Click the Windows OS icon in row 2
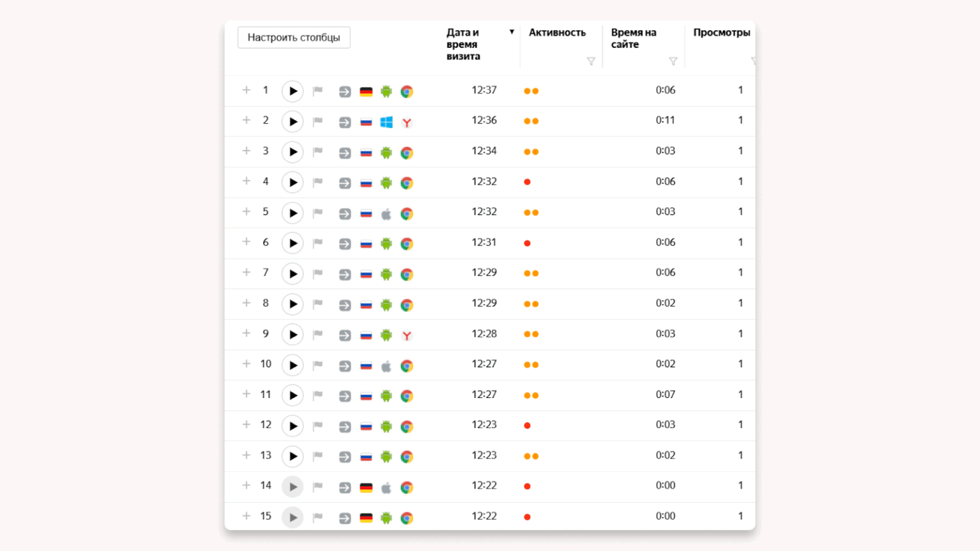 pos(386,122)
